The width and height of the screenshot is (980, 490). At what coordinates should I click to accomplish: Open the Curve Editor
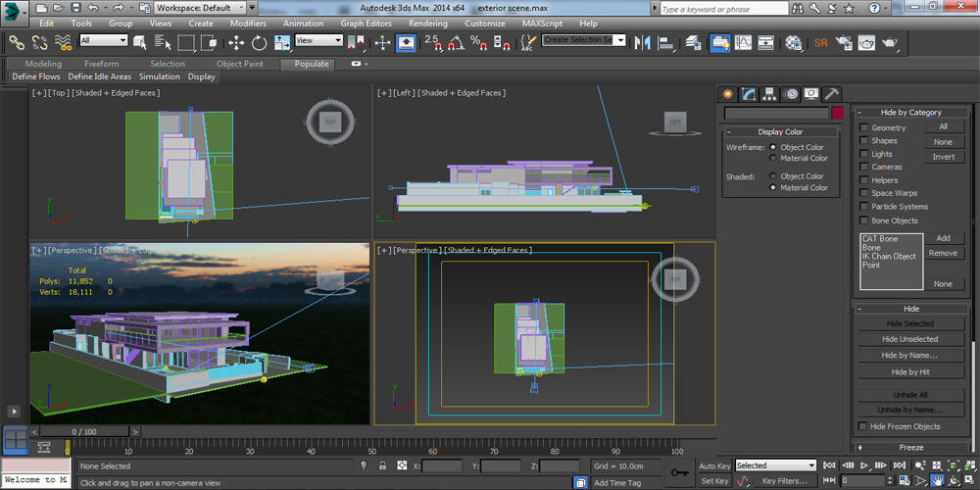click(743, 42)
